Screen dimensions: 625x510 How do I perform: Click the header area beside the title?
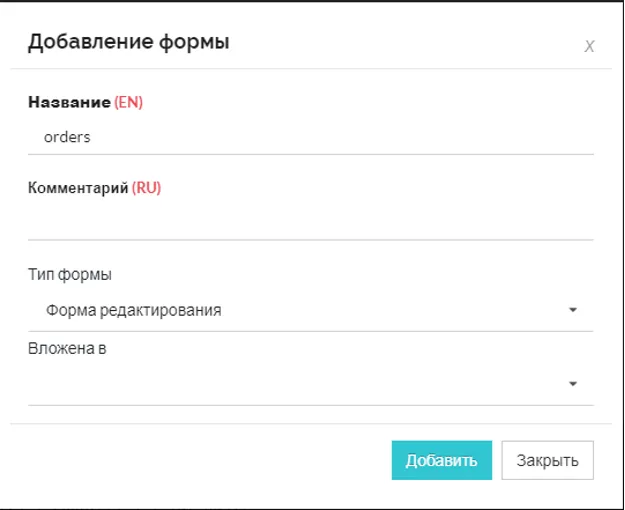click(x=400, y=42)
